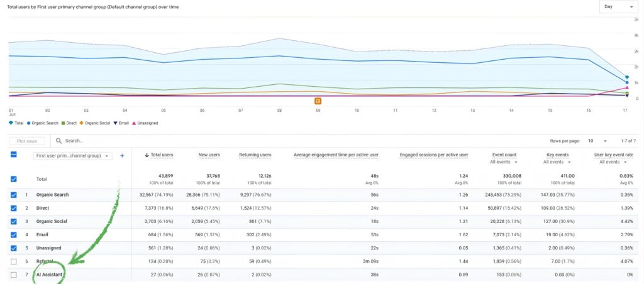644x284 pixels.
Task: Toggle the Organic Search legend item
Action: click(42, 123)
